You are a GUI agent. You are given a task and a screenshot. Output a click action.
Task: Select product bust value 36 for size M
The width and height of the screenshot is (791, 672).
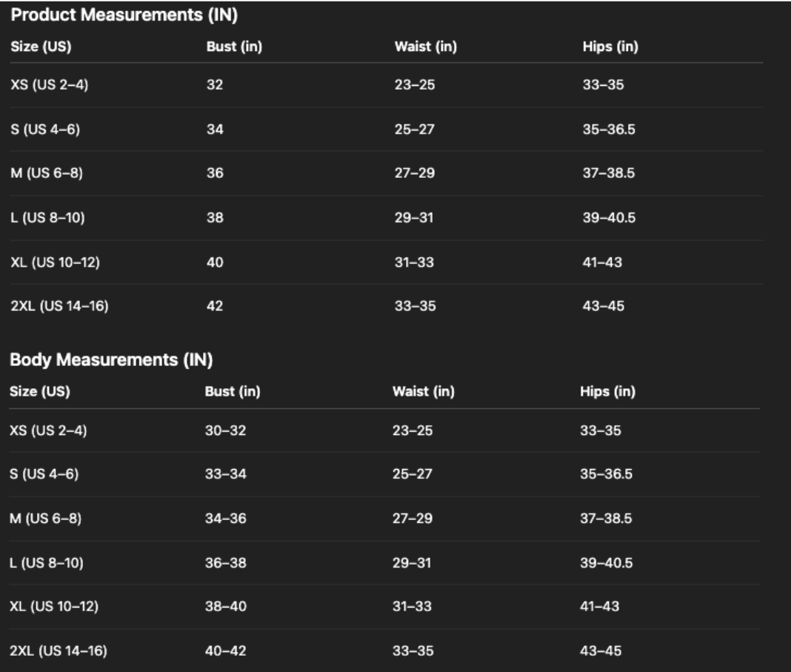point(214,173)
